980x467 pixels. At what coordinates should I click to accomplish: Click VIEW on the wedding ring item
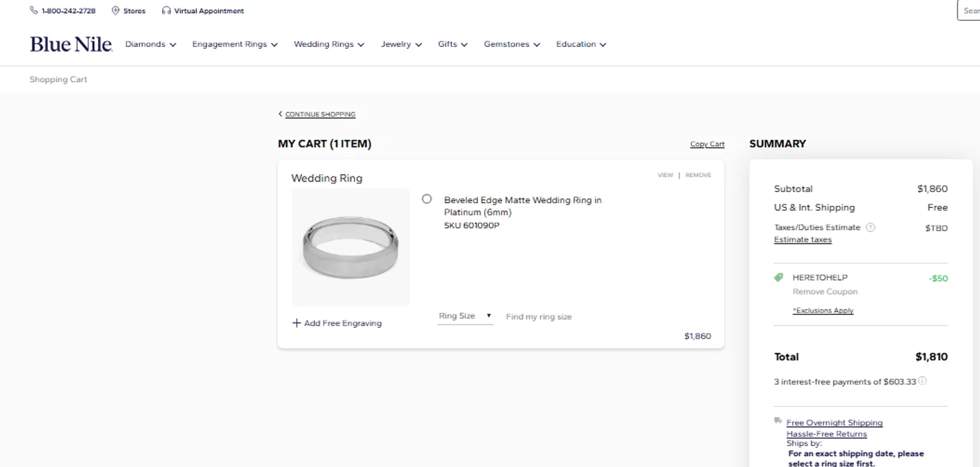(x=666, y=175)
